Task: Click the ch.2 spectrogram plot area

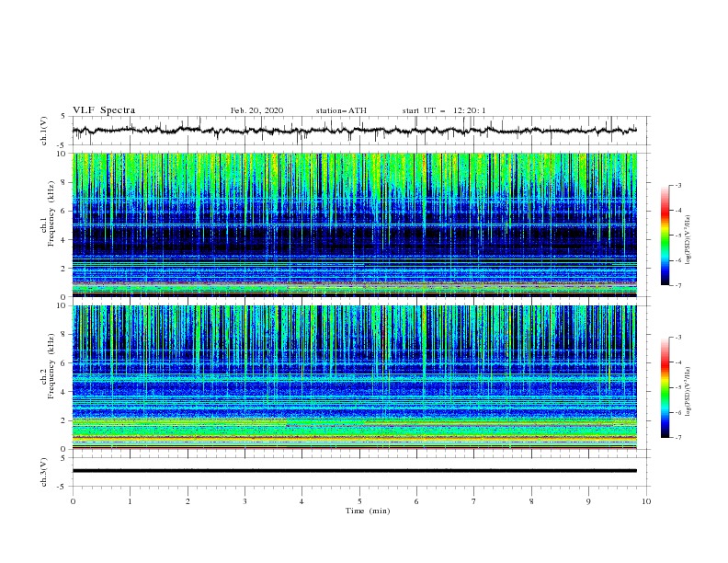Action: pyautogui.click(x=355, y=377)
